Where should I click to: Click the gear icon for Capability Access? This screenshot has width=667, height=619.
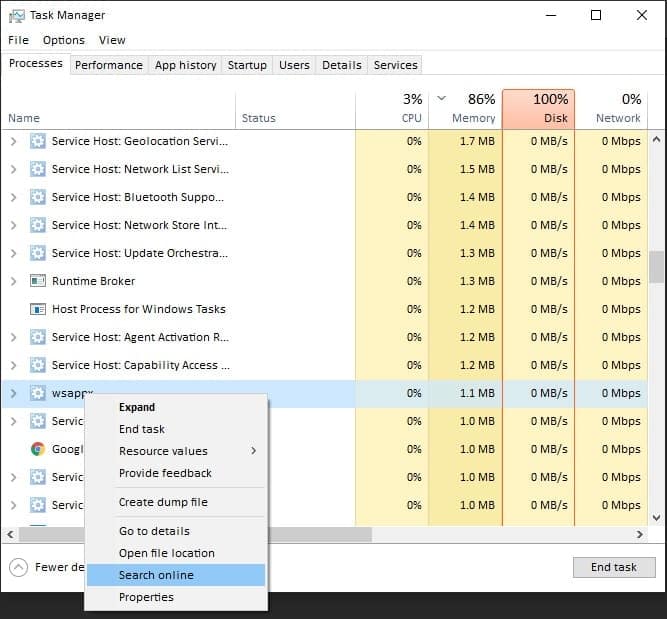[x=38, y=365]
